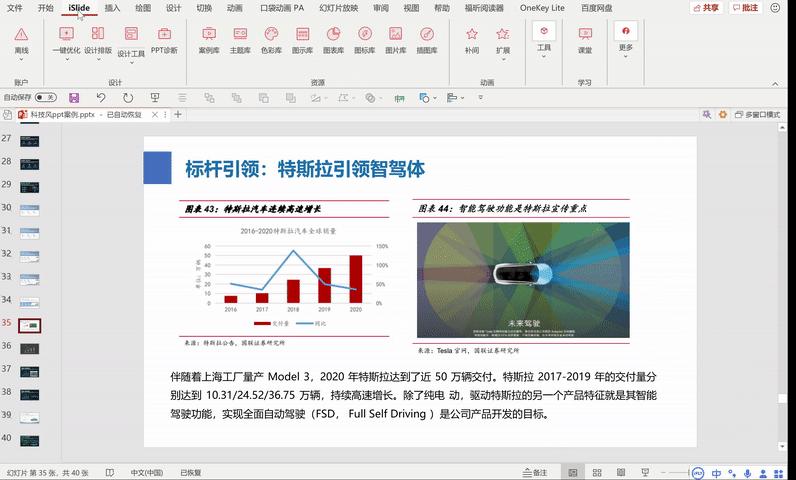This screenshot has height=480, width=796.
Task: Open the 主题库 theme library
Action: 240,41
